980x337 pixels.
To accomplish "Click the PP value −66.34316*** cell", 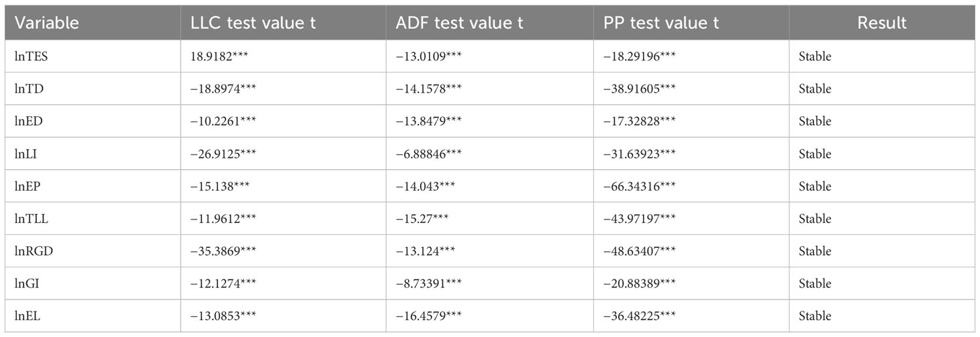I will 639,187.
